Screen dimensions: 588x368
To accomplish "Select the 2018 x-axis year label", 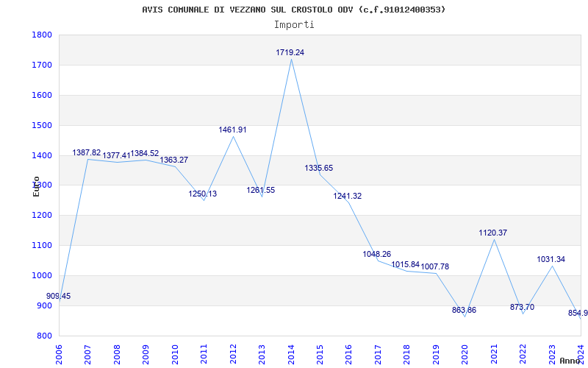I will click(x=407, y=355).
